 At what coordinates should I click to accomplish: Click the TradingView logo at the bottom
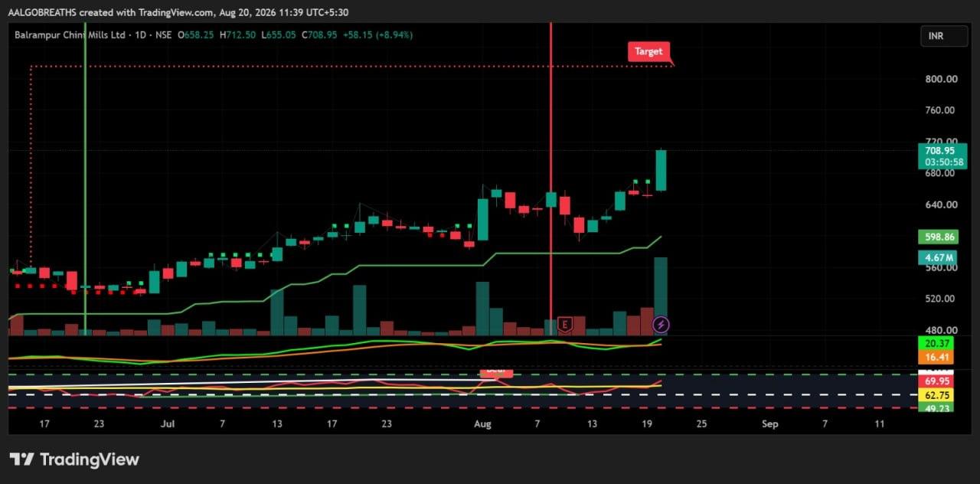click(x=74, y=459)
